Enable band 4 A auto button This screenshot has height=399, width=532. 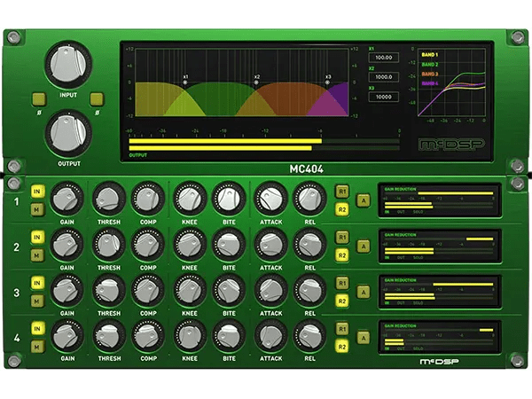coord(364,338)
